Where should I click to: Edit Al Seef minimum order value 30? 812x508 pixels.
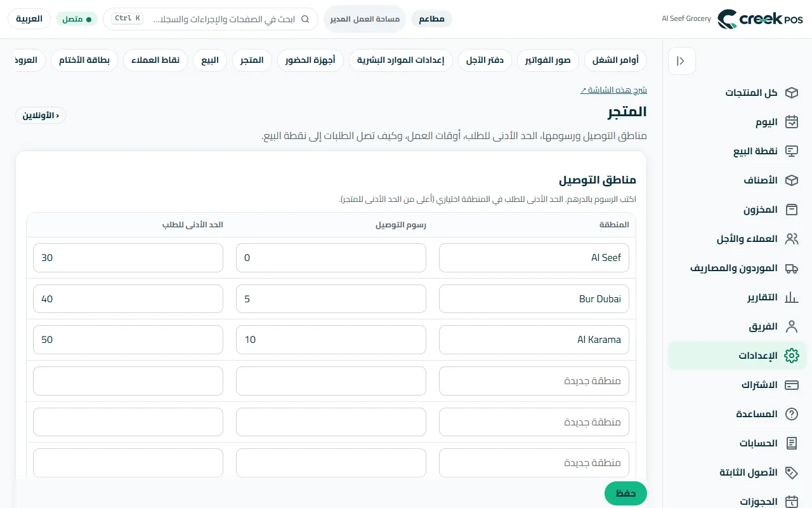coord(128,258)
